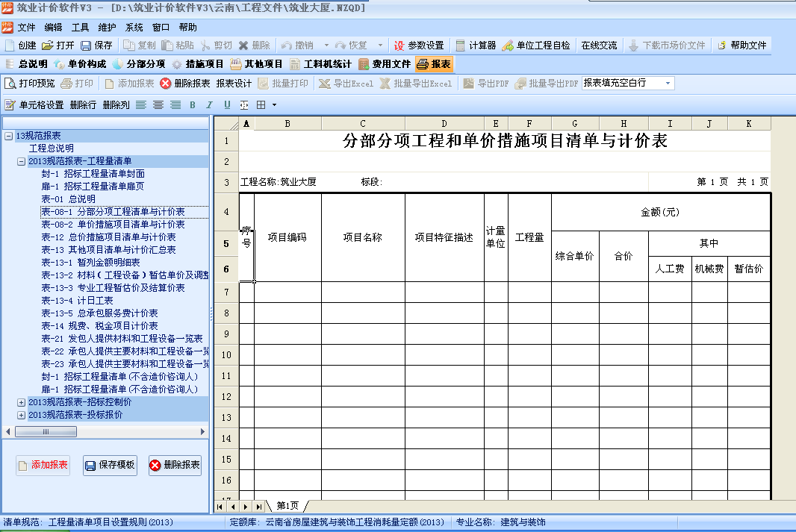Image resolution: width=796 pixels, height=532 pixels.
Task: Select tree item 工程总说明
Action: [52, 148]
